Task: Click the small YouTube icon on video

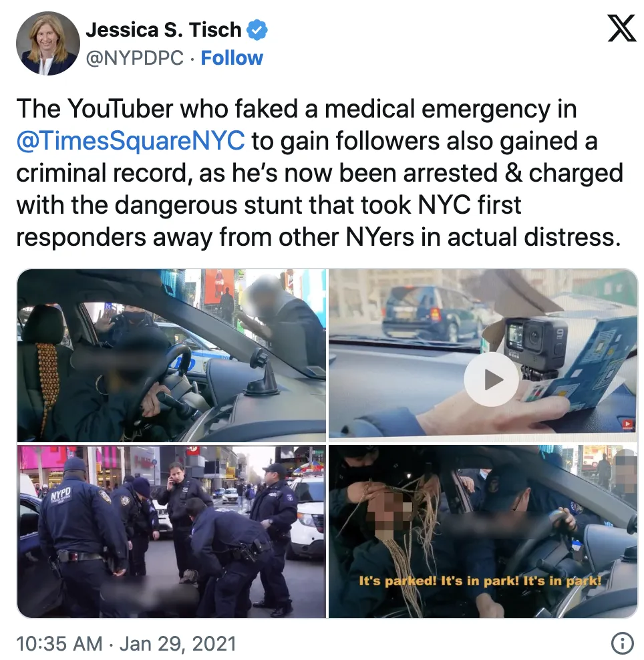Action: (x=627, y=424)
